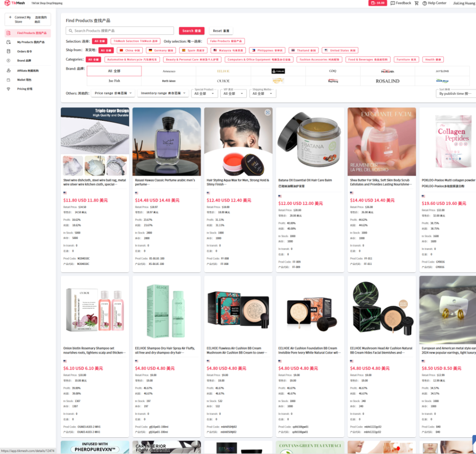This screenshot has height=454, width=476.
Task: Toggle TikMesh Selection filter chip
Action: click(135, 41)
